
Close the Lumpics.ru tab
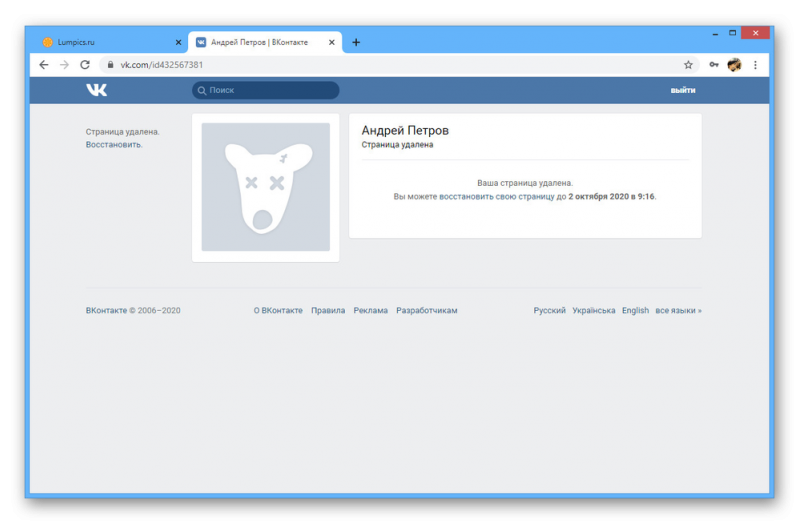pyautogui.click(x=178, y=42)
